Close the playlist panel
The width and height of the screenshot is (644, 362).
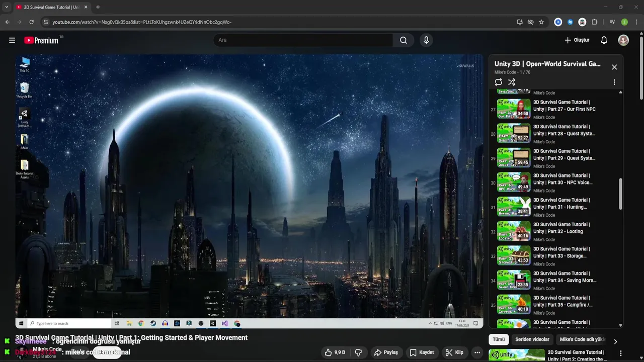(614, 67)
